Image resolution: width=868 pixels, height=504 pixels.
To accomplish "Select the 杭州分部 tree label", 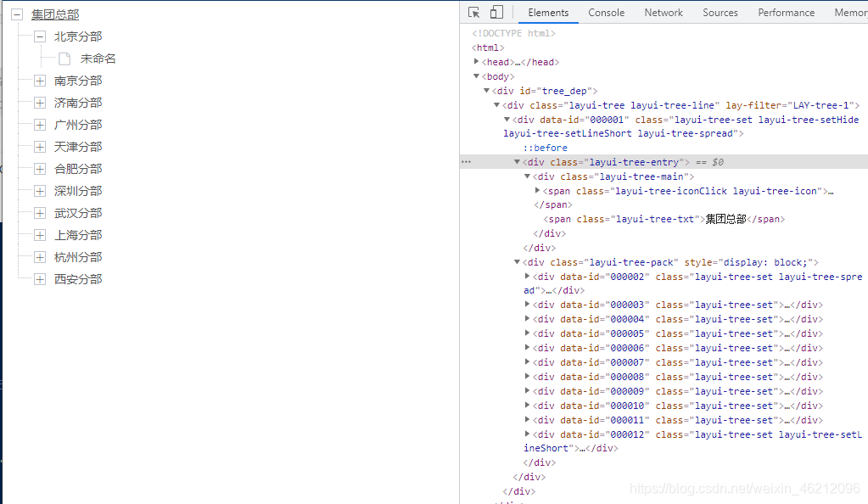I will (x=78, y=258).
